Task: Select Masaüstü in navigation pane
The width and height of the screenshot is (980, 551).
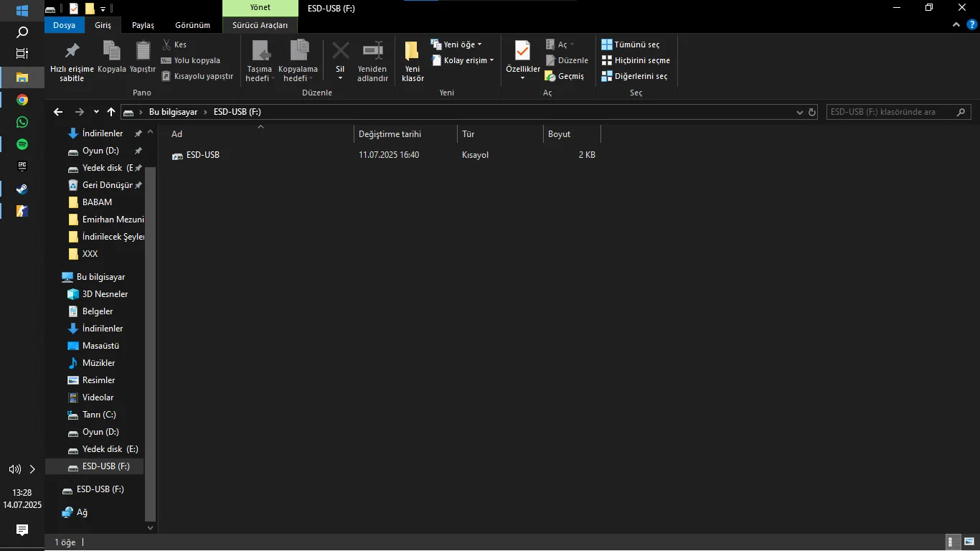Action: pyautogui.click(x=100, y=346)
